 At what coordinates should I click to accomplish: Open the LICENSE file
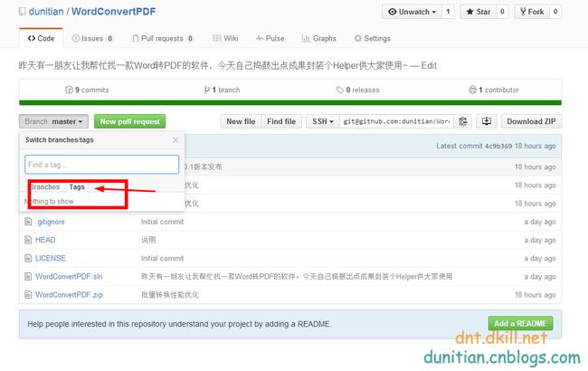51,258
